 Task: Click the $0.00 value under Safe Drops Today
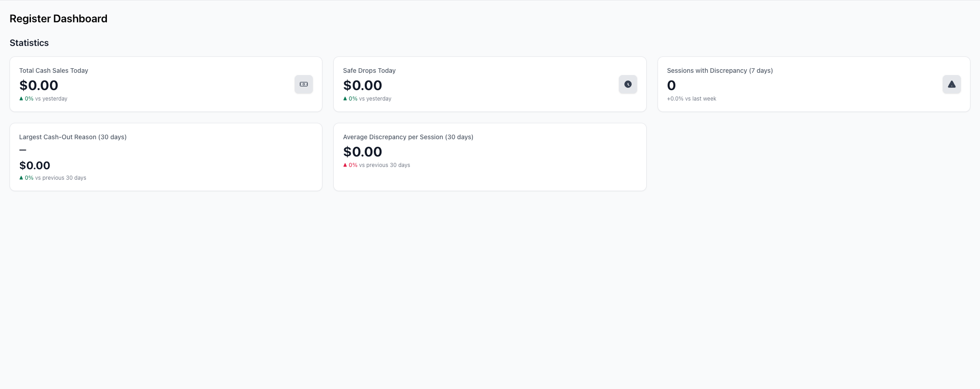pos(362,86)
